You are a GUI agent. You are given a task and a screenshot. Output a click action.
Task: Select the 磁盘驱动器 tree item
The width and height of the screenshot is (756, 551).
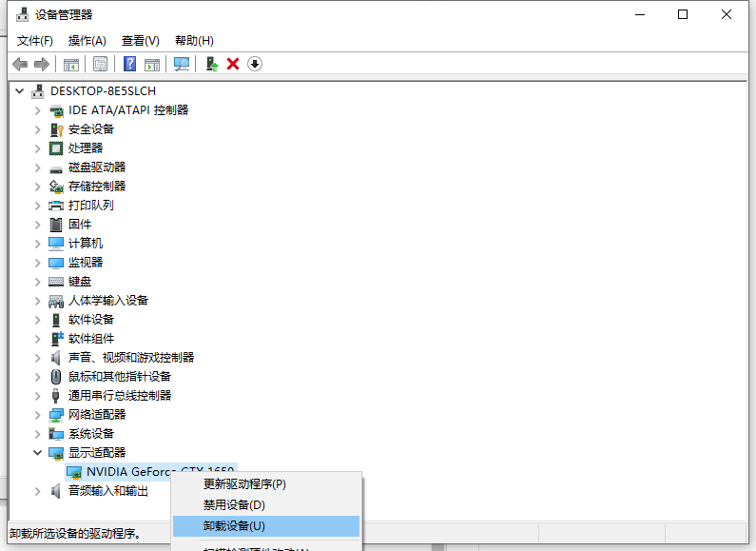[97, 167]
